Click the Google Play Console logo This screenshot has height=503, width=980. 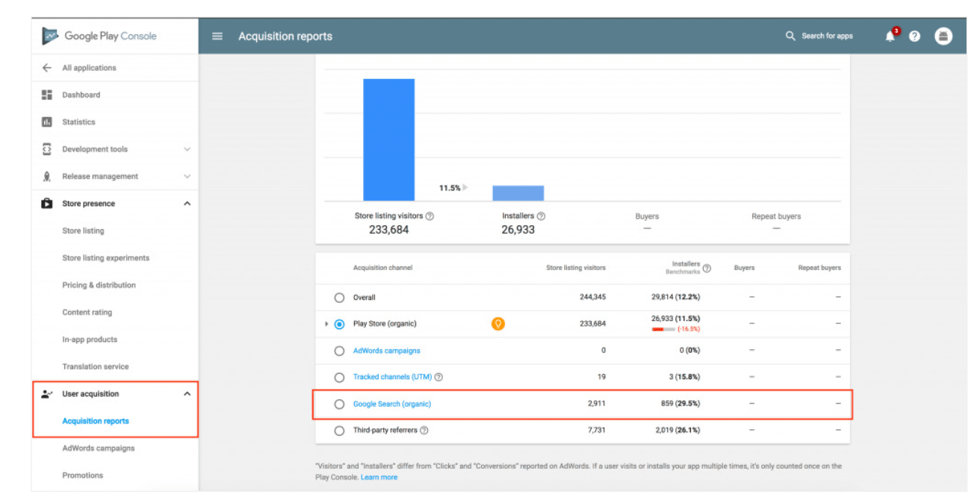(x=99, y=36)
